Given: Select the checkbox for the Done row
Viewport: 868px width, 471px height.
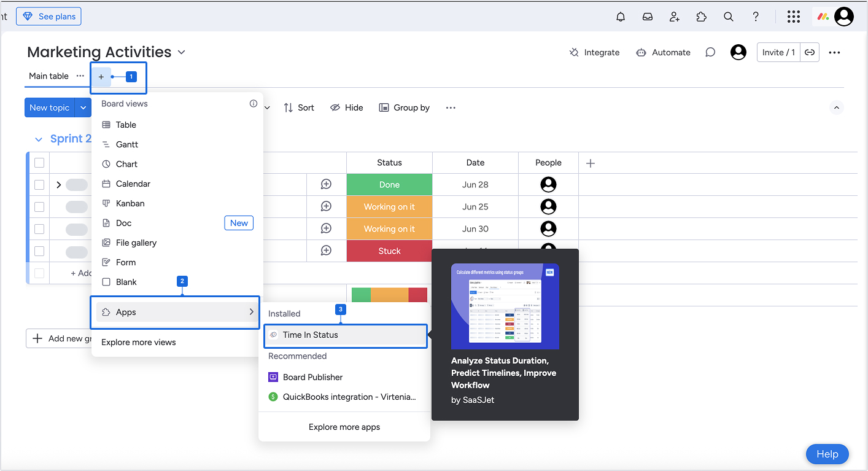Looking at the screenshot, I should 39,184.
